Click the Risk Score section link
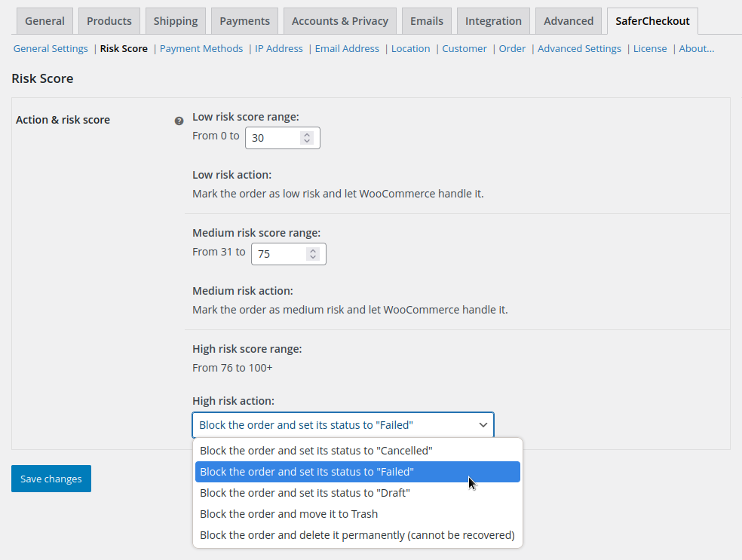The image size is (742, 560). click(124, 49)
